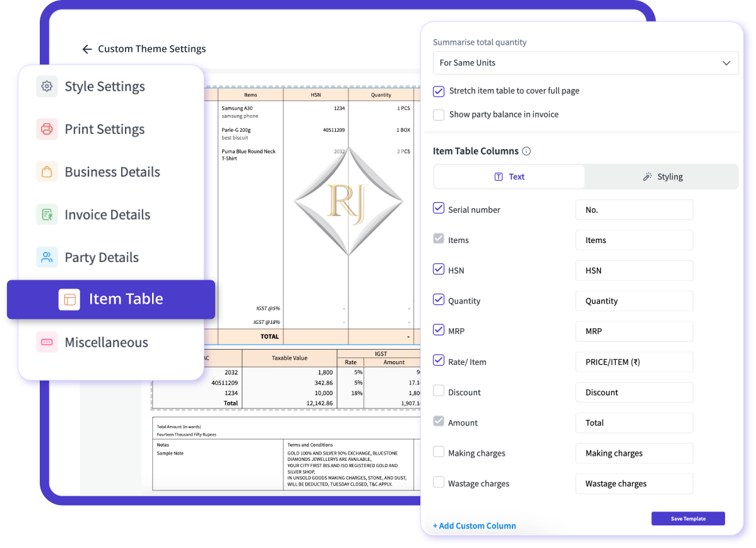This screenshot has height=548, width=756.
Task: Click the Item Table panel icon
Action: point(69,299)
